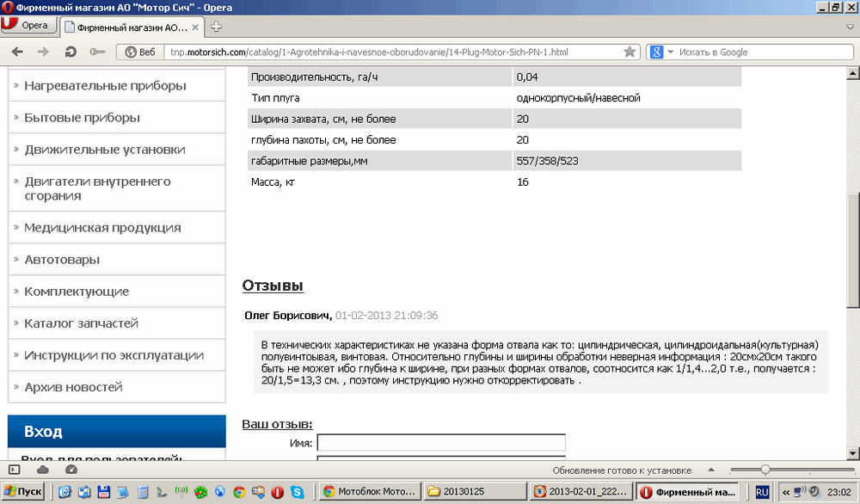Click the Отзывы heading
This screenshot has width=860, height=504.
tap(273, 286)
